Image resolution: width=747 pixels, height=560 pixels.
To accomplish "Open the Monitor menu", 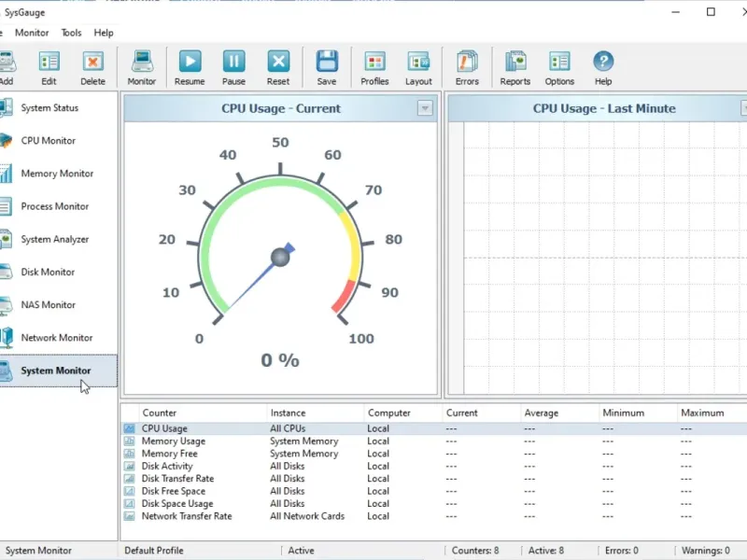I will point(32,33).
